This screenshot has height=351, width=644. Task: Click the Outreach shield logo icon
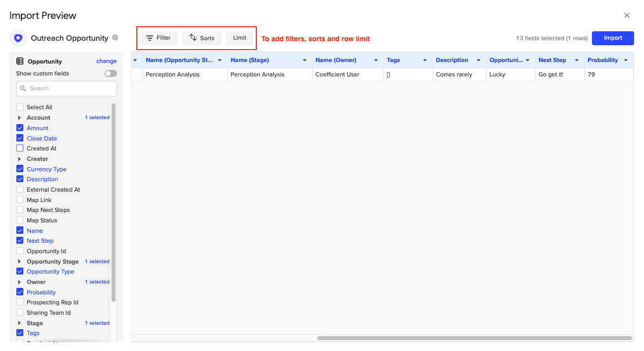click(18, 38)
